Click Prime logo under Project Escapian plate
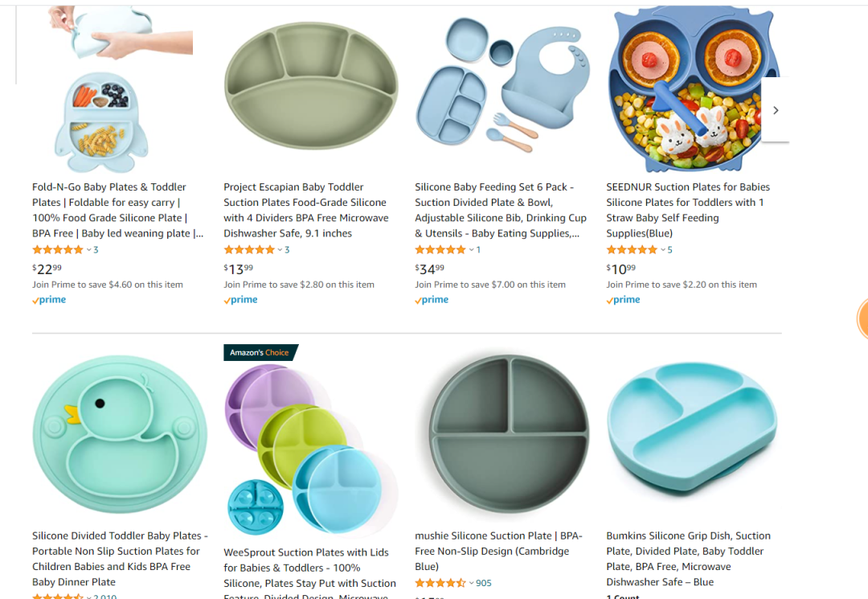The height and width of the screenshot is (599, 868). tap(240, 300)
